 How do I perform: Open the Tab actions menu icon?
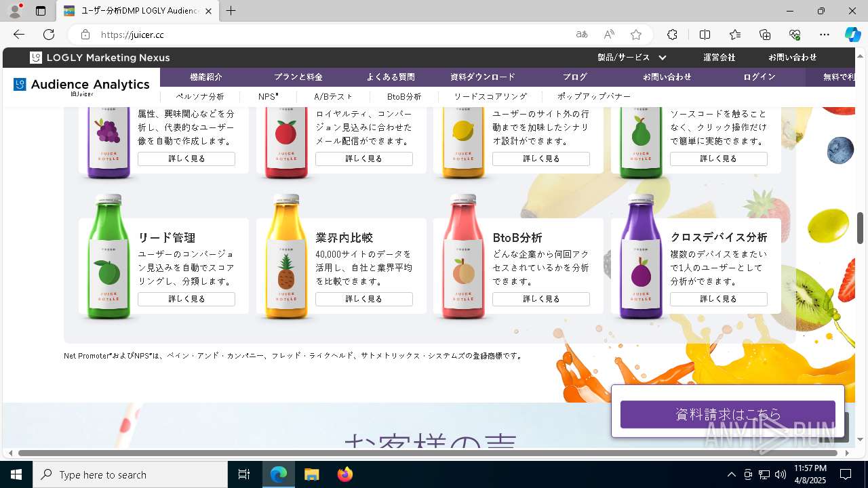tap(41, 11)
